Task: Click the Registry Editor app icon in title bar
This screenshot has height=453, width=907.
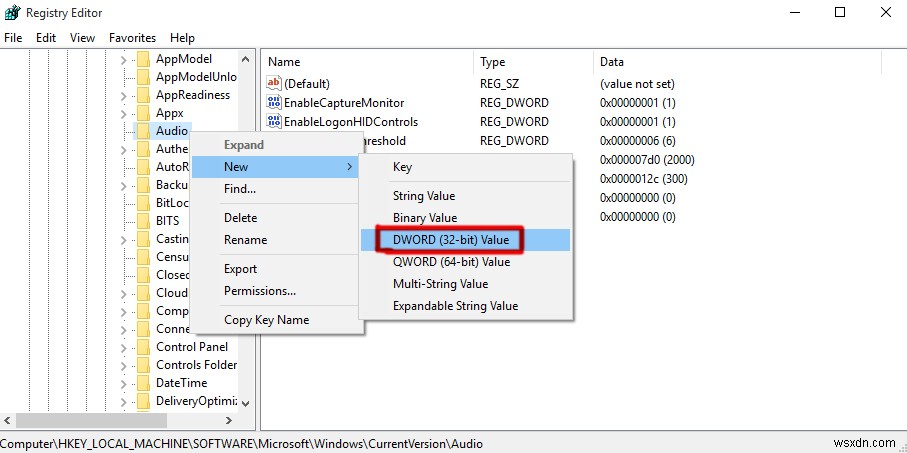Action: click(11, 12)
